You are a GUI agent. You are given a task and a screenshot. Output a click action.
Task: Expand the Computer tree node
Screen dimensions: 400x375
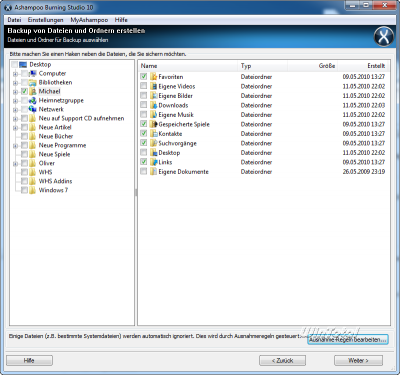click(x=15, y=74)
